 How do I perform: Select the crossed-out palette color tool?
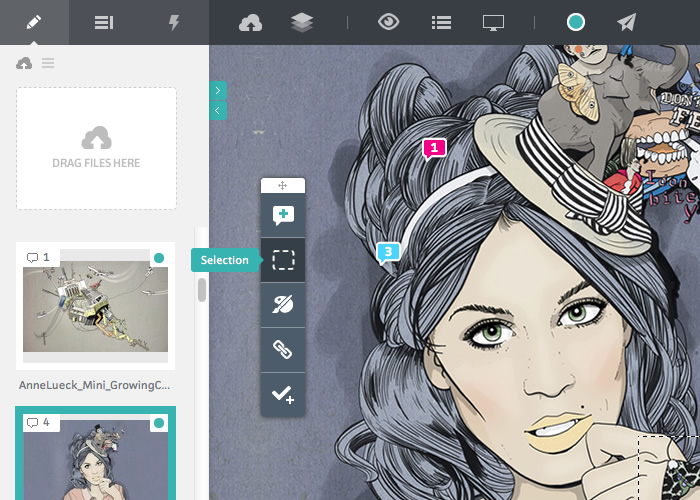[283, 304]
